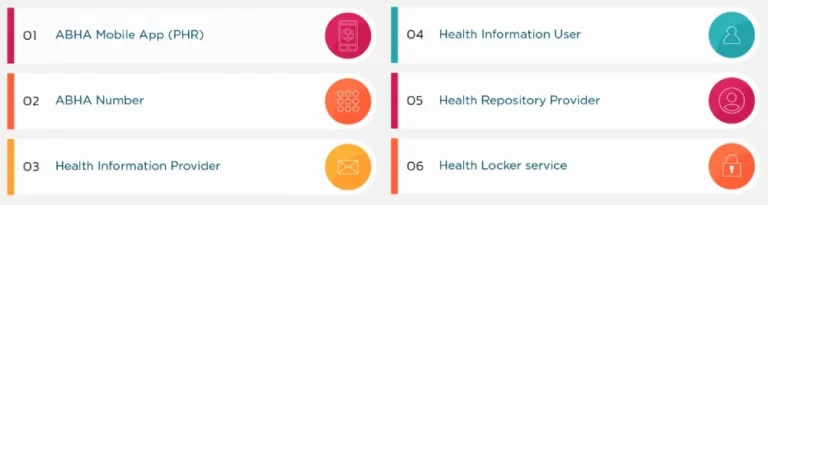Click the Health Locker service padlock icon
Screen dimensions: 819x460
click(731, 167)
